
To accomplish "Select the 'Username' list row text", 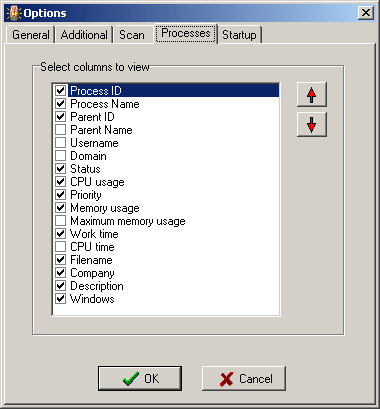I will point(94,143).
